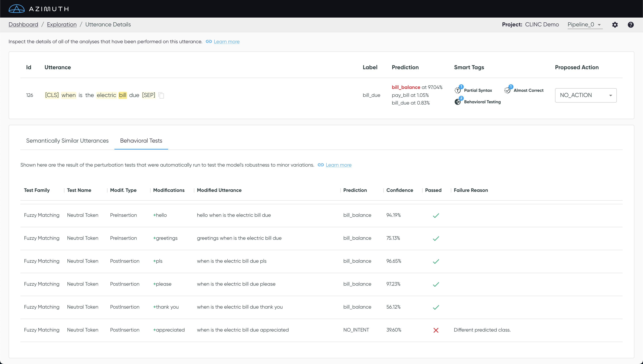Open Learn more link about perturbation tests
643x364 pixels.
(x=338, y=165)
